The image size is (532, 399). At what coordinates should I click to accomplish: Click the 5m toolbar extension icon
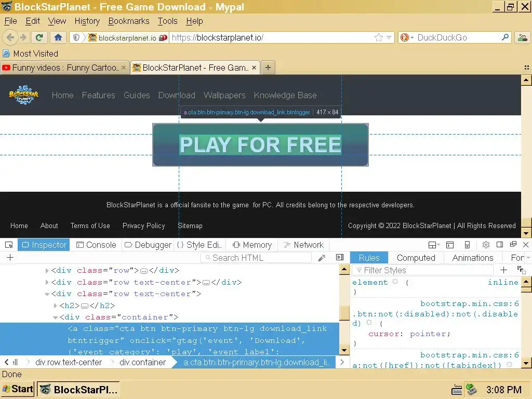[523, 37]
